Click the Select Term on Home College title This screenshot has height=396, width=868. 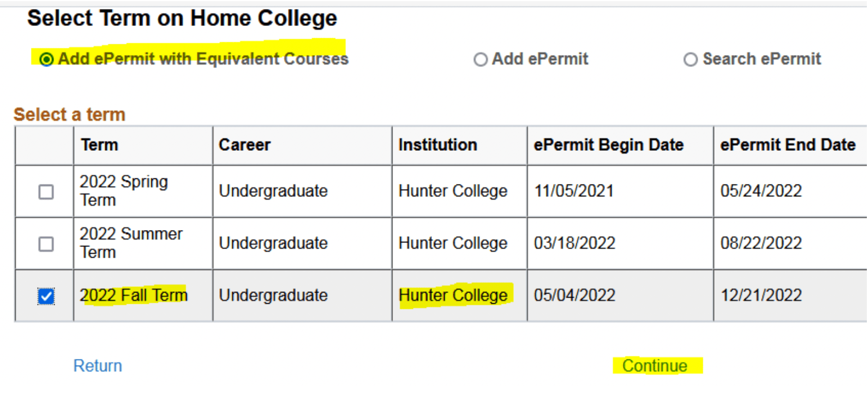[182, 17]
